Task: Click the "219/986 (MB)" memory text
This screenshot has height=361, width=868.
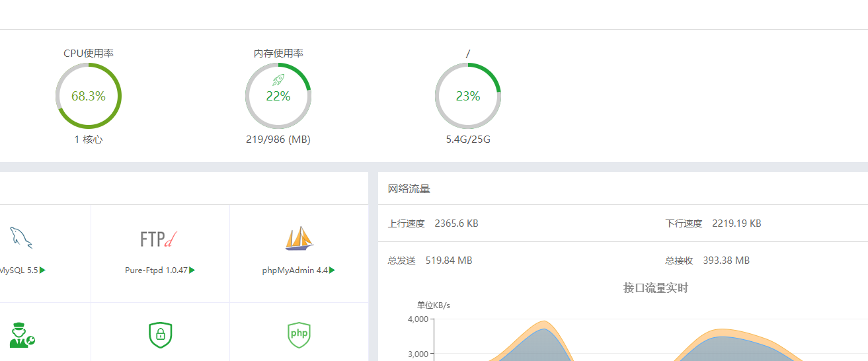Action: pos(278,140)
